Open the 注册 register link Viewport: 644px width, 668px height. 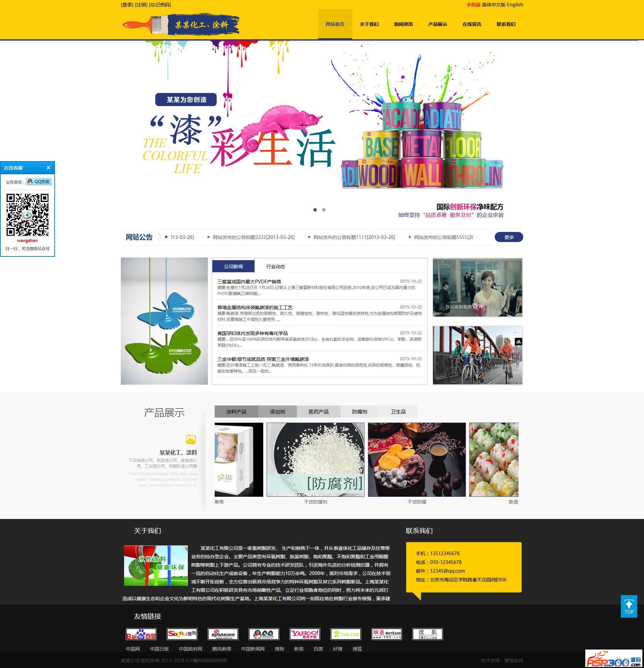point(141,5)
